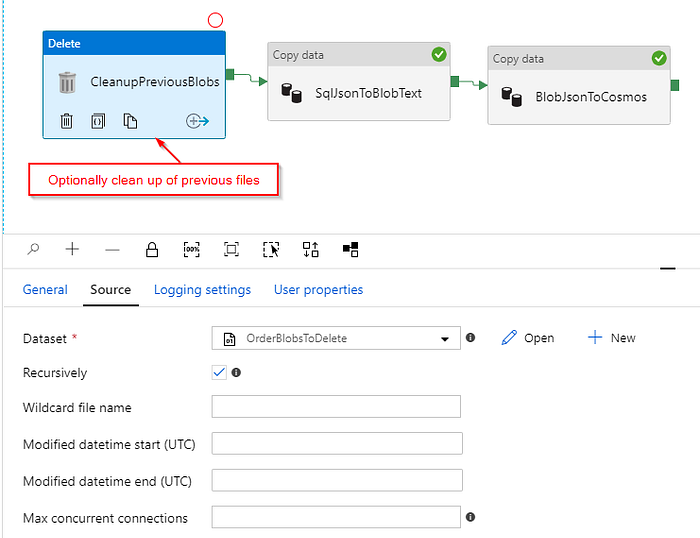Focus the Wildcard file name field

336,406
